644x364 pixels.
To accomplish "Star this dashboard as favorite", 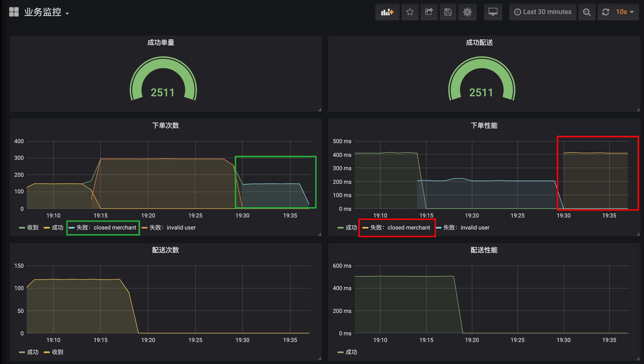I will (410, 12).
